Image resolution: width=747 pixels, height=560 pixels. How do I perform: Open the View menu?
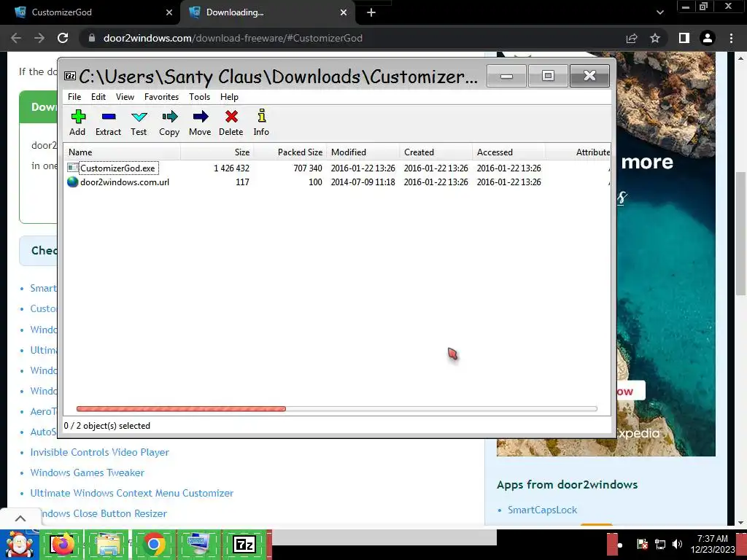(125, 97)
